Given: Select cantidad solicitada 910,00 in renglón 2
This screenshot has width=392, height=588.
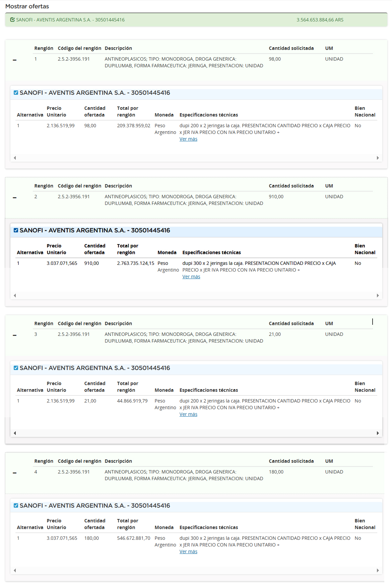Looking at the screenshot, I should [x=276, y=197].
